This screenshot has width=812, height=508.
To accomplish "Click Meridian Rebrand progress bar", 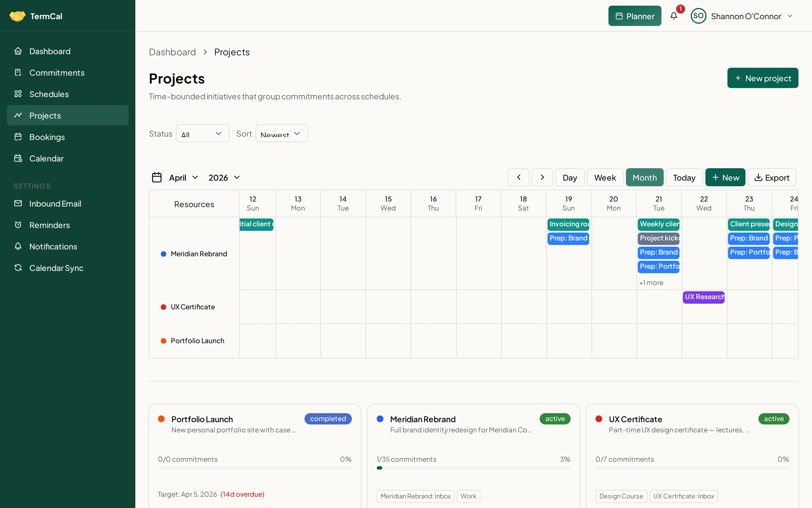I will 473,468.
